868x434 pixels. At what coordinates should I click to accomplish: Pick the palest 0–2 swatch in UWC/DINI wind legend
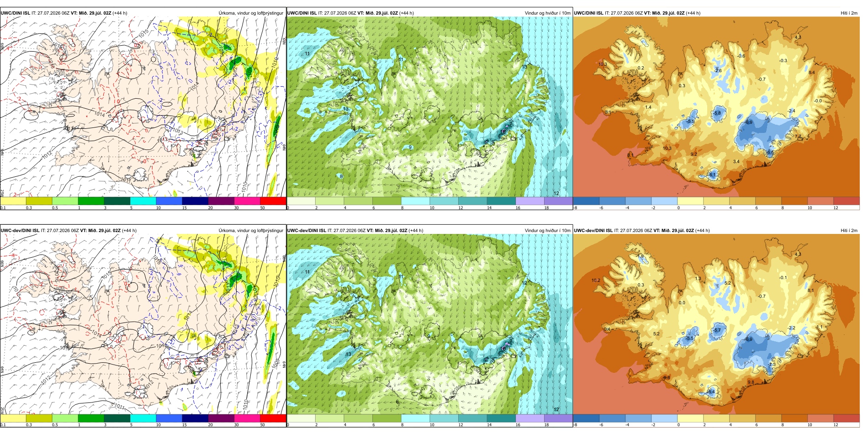pos(301,201)
